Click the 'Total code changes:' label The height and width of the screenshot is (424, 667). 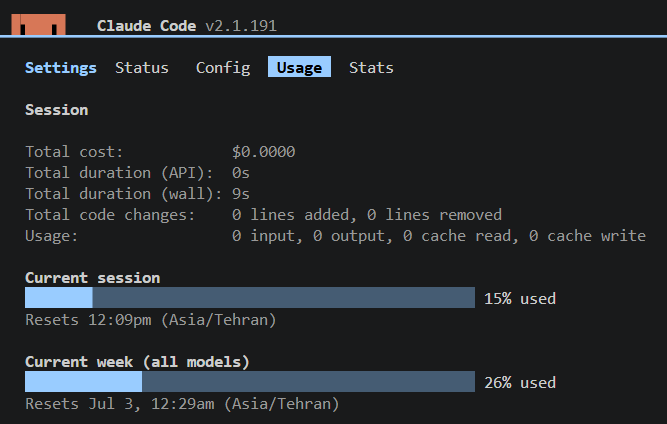click(110, 215)
